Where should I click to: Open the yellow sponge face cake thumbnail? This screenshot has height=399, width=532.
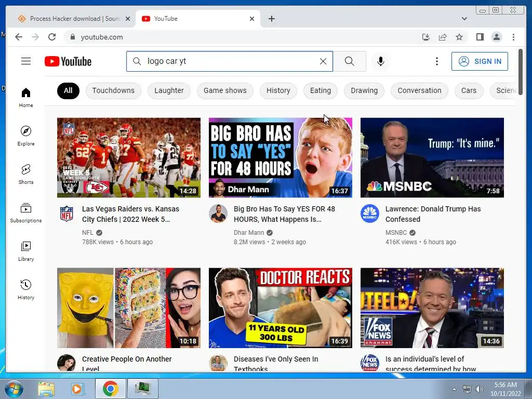[x=129, y=308]
